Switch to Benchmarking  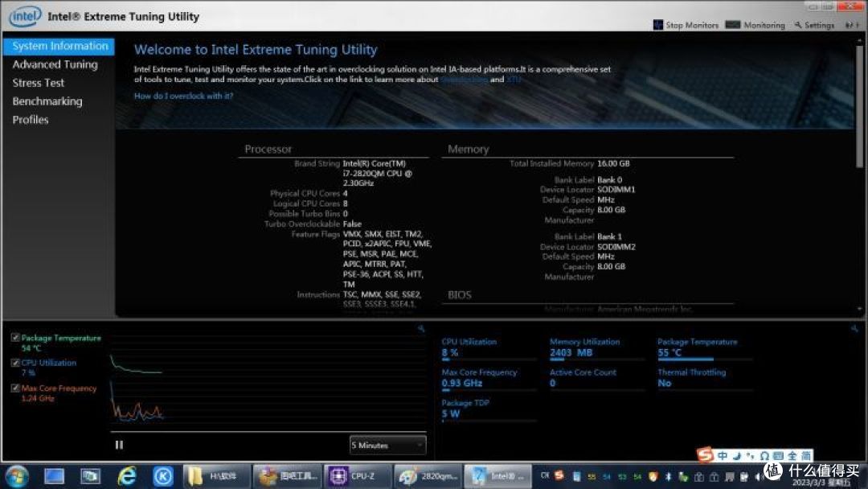point(47,101)
